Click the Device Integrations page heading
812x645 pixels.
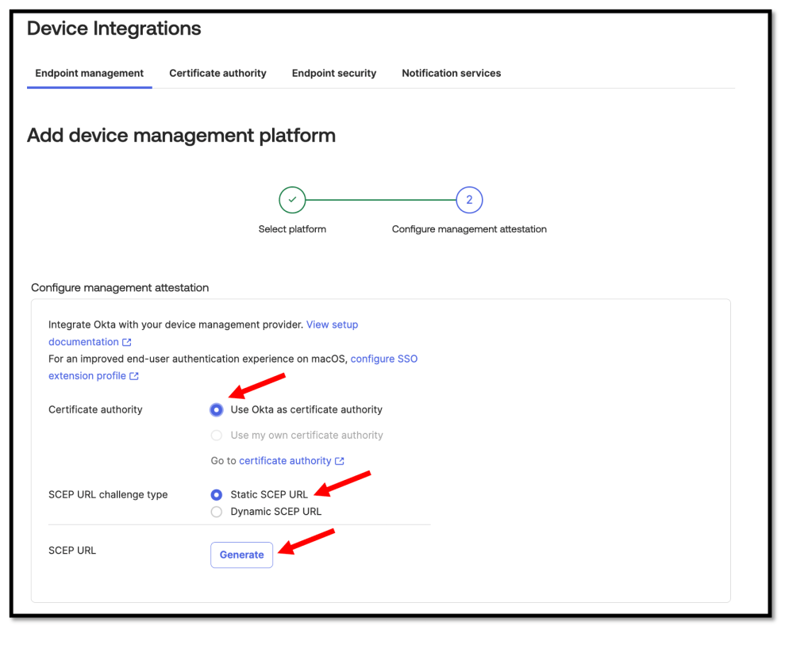[x=114, y=29]
